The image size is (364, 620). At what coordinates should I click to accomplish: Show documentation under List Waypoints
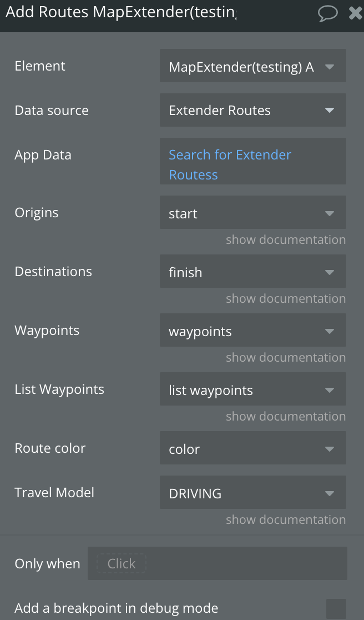click(286, 416)
